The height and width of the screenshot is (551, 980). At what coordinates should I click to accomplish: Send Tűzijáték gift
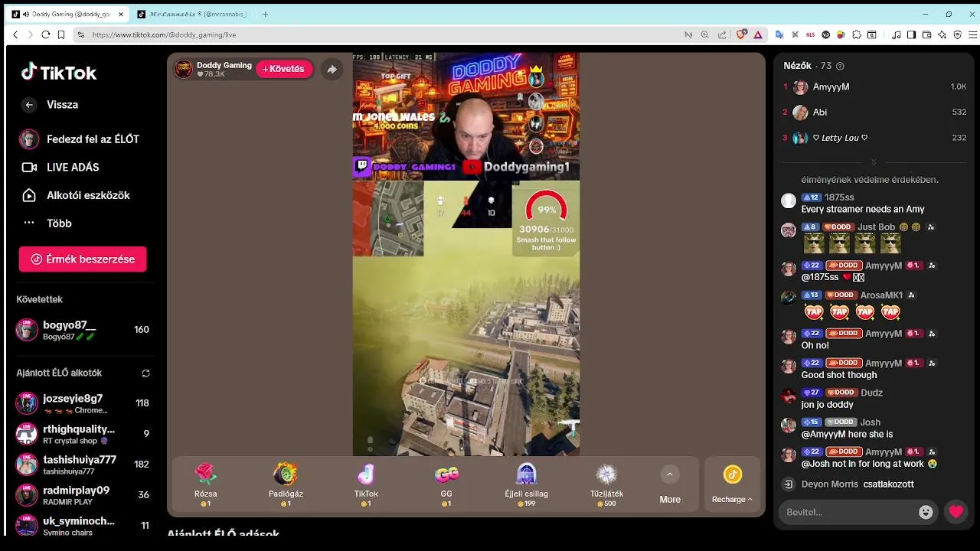point(606,484)
